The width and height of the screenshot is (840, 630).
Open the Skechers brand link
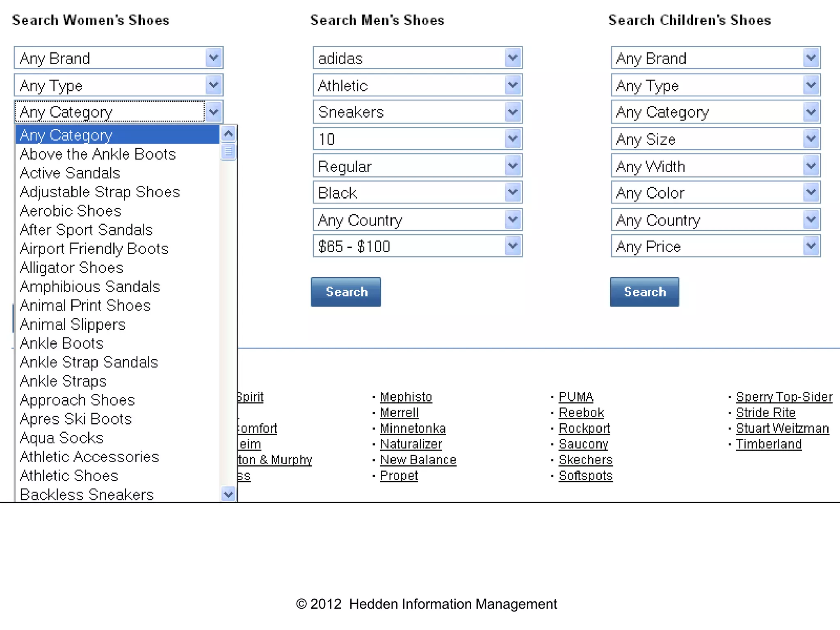coord(585,460)
